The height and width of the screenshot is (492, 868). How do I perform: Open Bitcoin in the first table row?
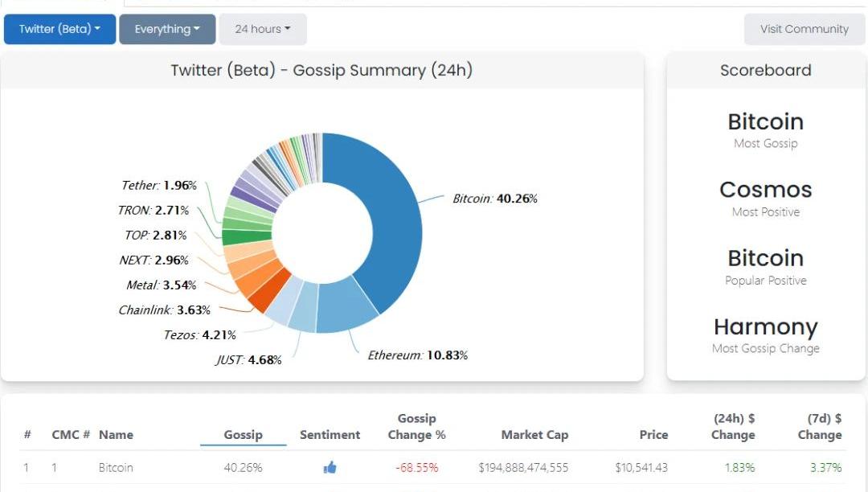(116, 467)
